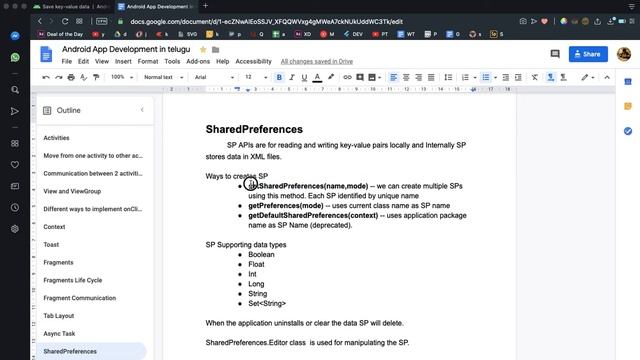Select the paint format tool
This screenshot has height=360, width=640.
click(x=96, y=77)
